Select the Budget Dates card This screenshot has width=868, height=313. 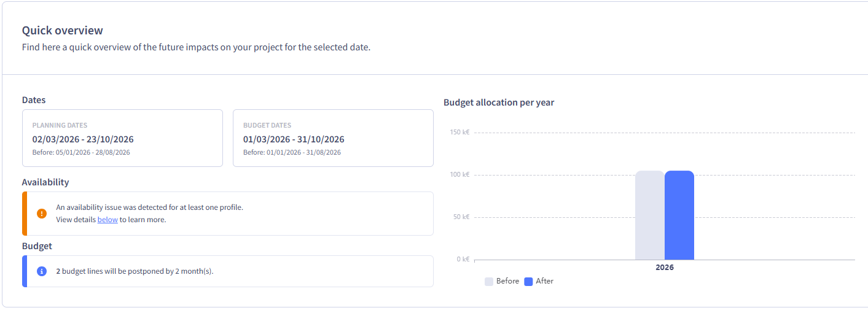333,138
